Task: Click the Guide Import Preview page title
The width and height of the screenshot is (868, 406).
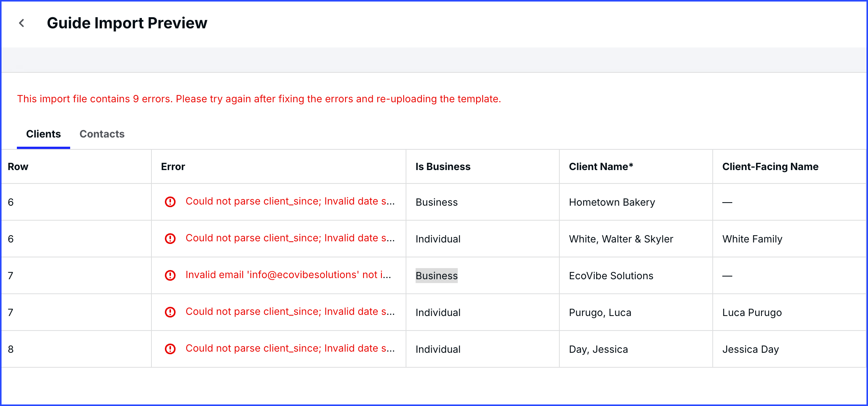Action: (x=127, y=23)
